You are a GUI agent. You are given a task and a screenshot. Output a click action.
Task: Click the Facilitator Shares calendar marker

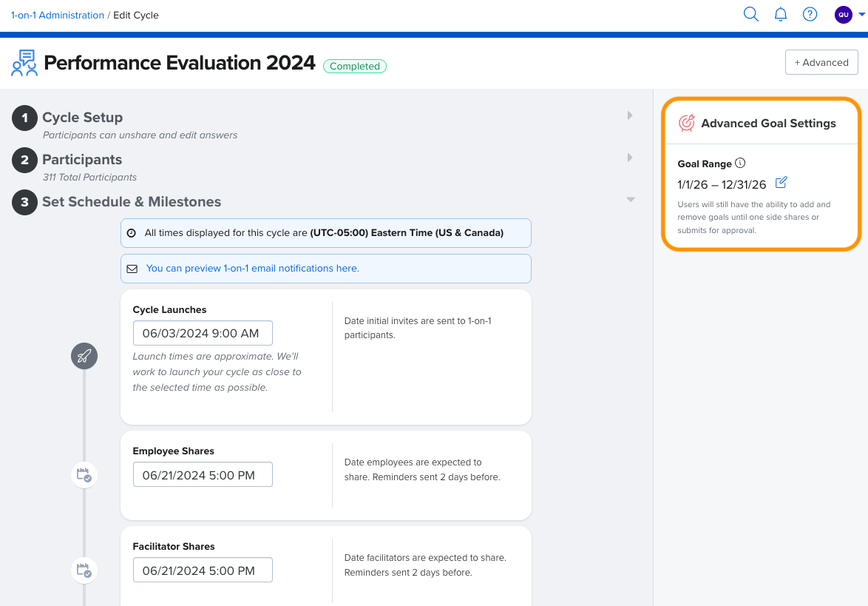(x=84, y=570)
